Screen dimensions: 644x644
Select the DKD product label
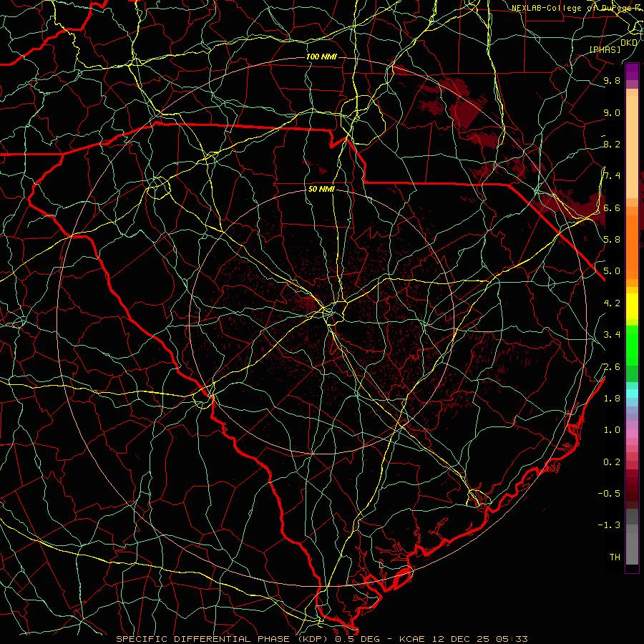(629, 43)
